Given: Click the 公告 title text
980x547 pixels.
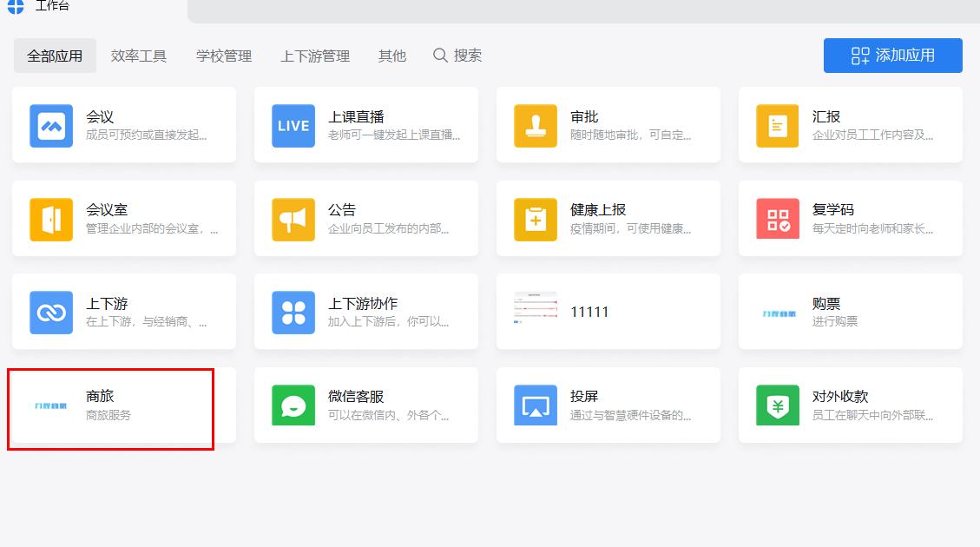Looking at the screenshot, I should (x=342, y=210).
